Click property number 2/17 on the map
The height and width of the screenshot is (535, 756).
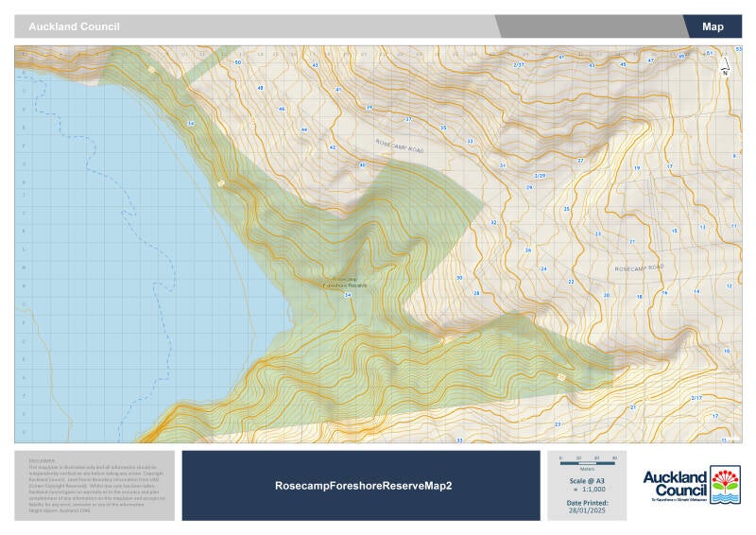click(696, 398)
